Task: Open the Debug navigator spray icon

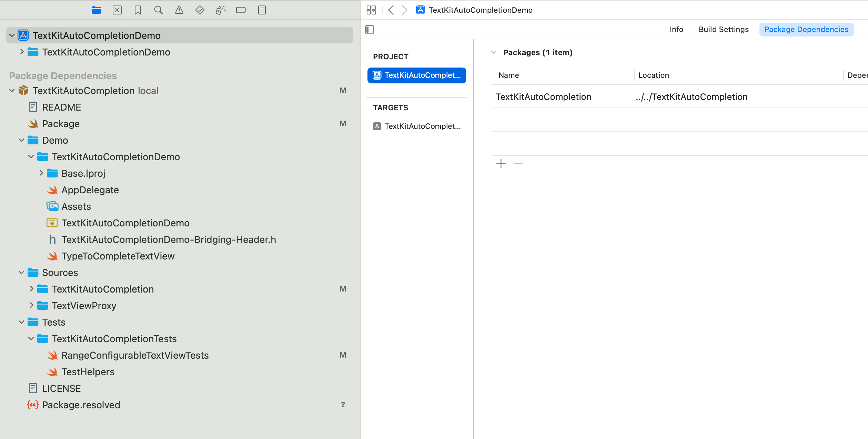Action: click(x=221, y=10)
